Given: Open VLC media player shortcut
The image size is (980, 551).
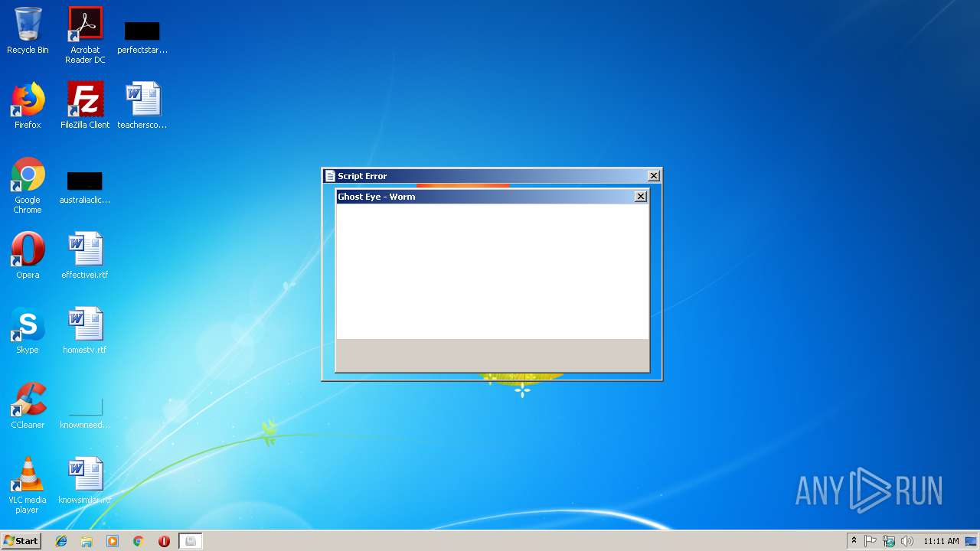Looking at the screenshot, I should 28,486.
